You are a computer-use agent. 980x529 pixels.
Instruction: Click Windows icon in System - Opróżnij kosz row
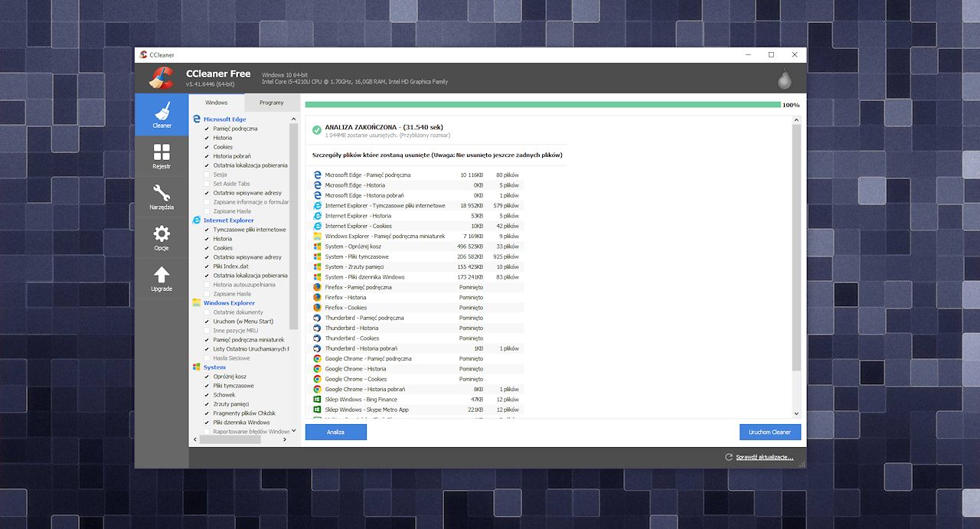click(x=318, y=247)
